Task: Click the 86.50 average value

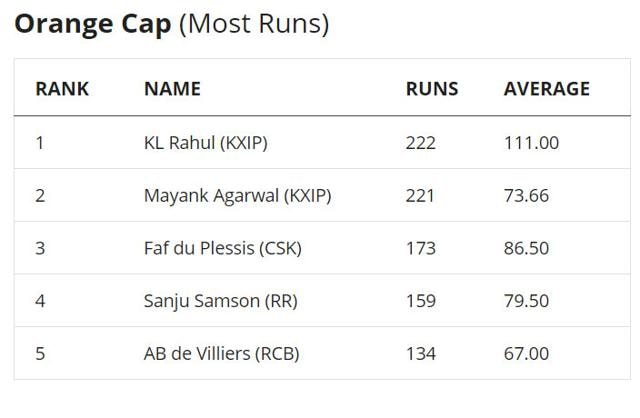Action: point(526,248)
